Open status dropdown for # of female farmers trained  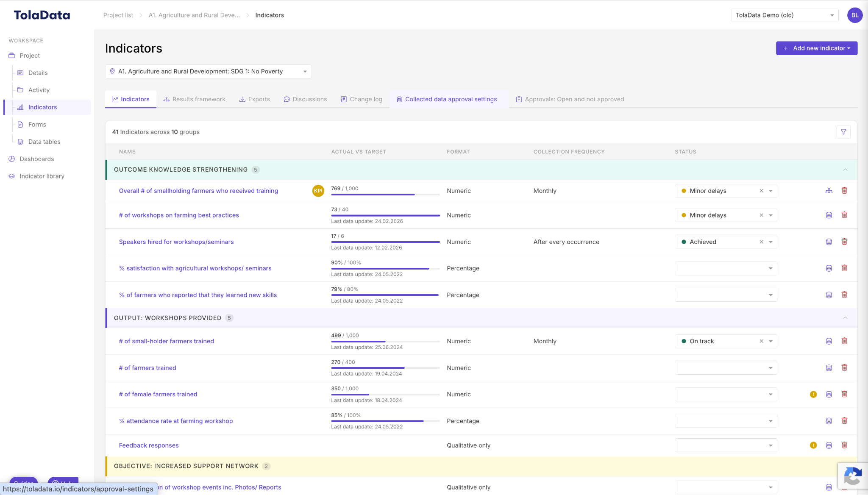click(726, 394)
